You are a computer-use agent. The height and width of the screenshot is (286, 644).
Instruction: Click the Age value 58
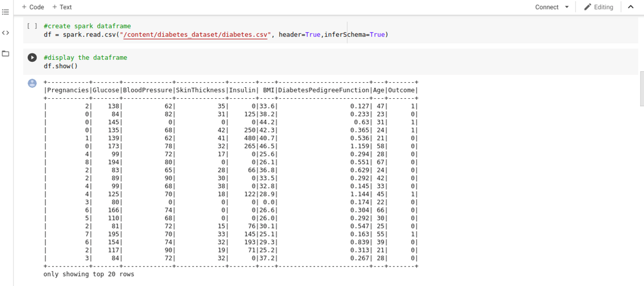pos(381,146)
